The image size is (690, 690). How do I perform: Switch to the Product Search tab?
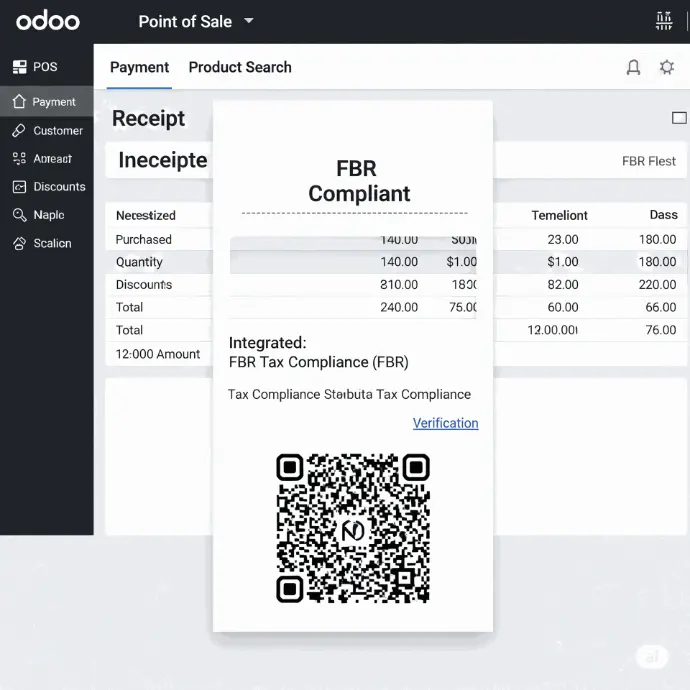pos(240,67)
